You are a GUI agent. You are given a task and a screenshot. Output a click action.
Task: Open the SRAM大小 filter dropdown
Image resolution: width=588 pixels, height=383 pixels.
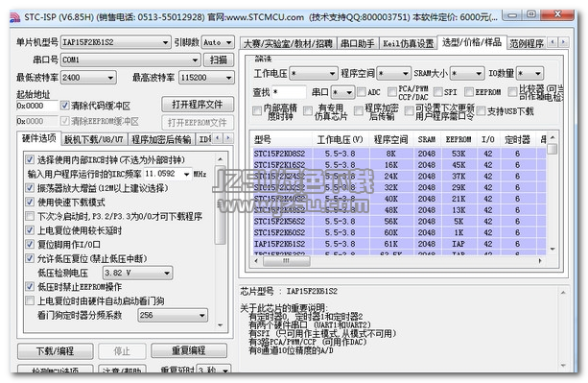point(467,74)
